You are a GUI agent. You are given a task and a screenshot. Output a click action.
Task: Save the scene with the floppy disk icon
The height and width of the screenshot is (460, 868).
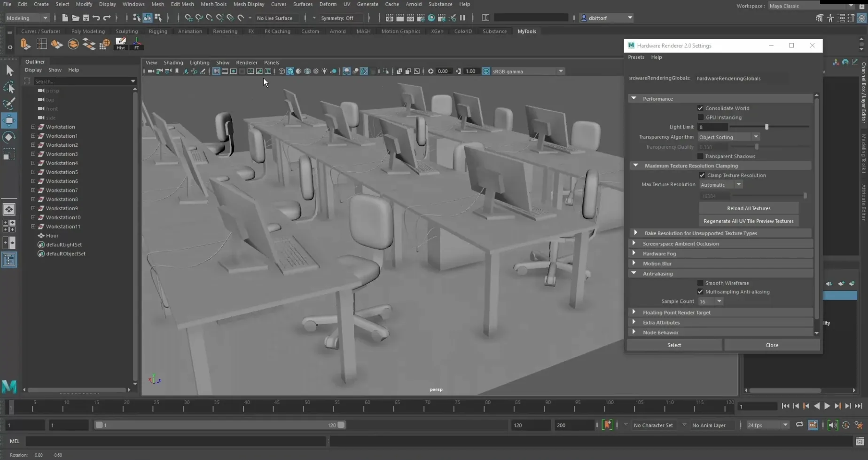86,18
